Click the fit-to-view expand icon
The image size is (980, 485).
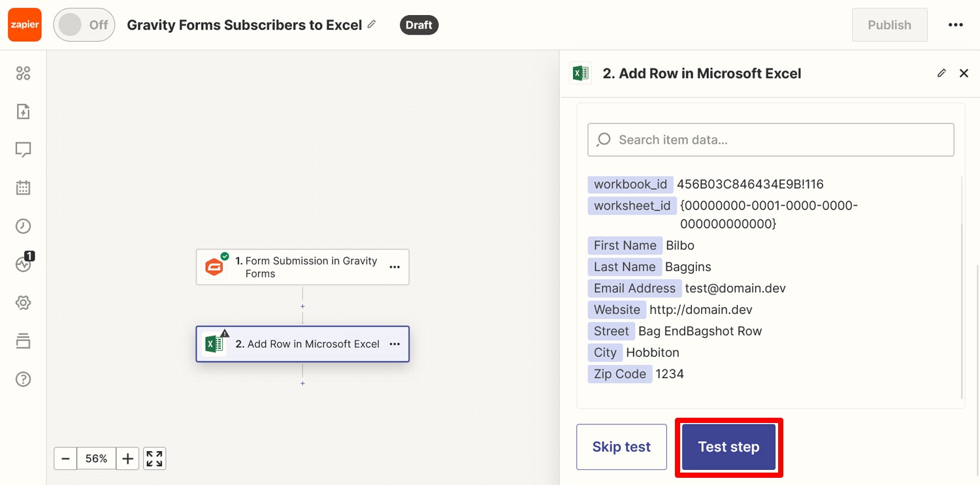pyautogui.click(x=154, y=459)
